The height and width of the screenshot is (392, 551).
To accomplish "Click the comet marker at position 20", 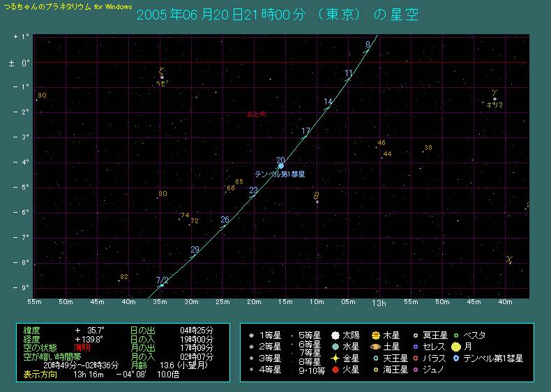I will click(280, 165).
